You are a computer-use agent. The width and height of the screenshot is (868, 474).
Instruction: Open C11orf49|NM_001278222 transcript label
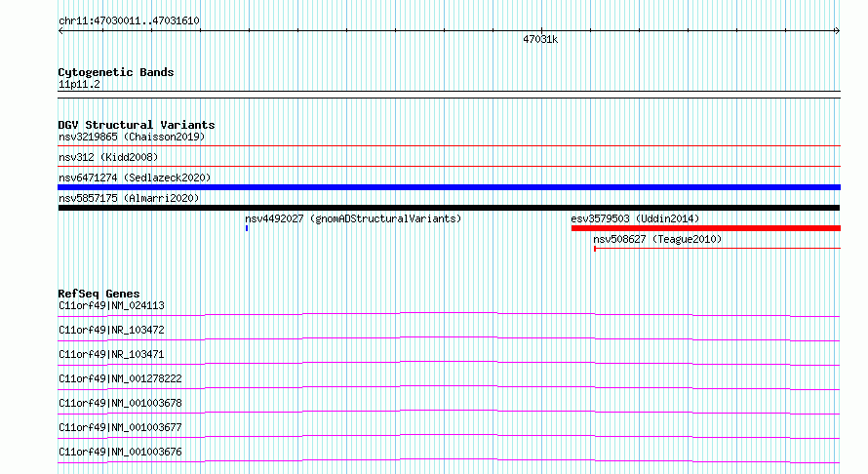click(120, 378)
